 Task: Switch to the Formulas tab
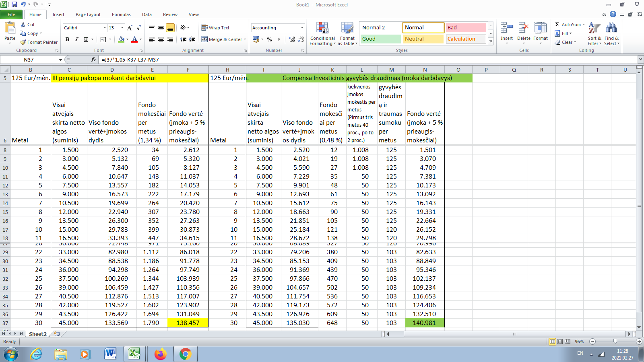[x=121, y=14]
